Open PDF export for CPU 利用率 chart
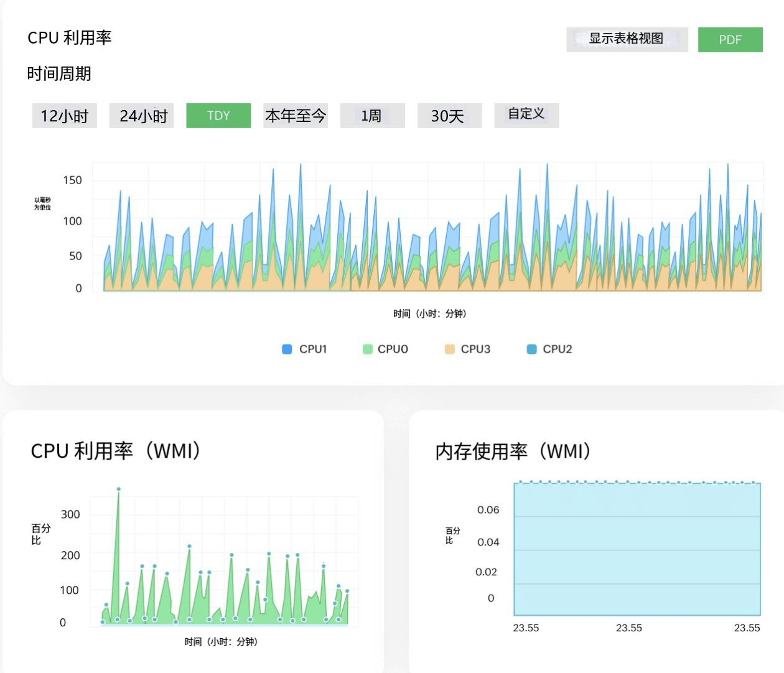The image size is (784, 673). [730, 39]
